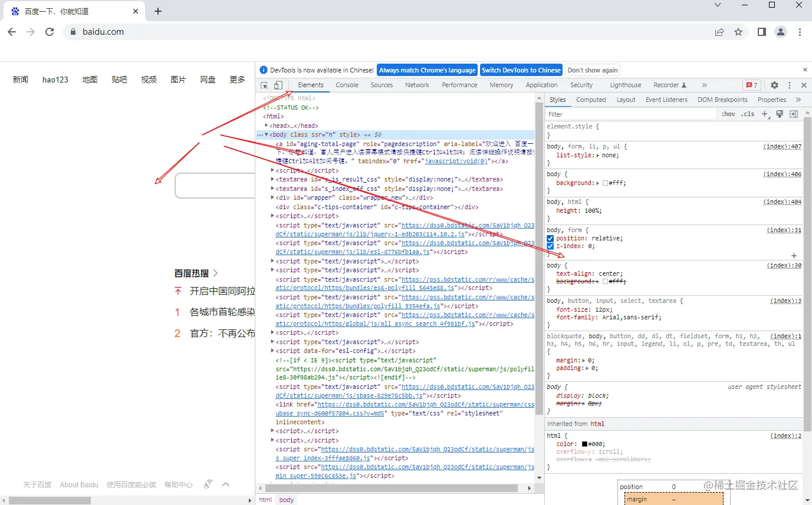812x505 pixels.
Task: Open the hao123 link on Baidu
Action: coord(55,80)
